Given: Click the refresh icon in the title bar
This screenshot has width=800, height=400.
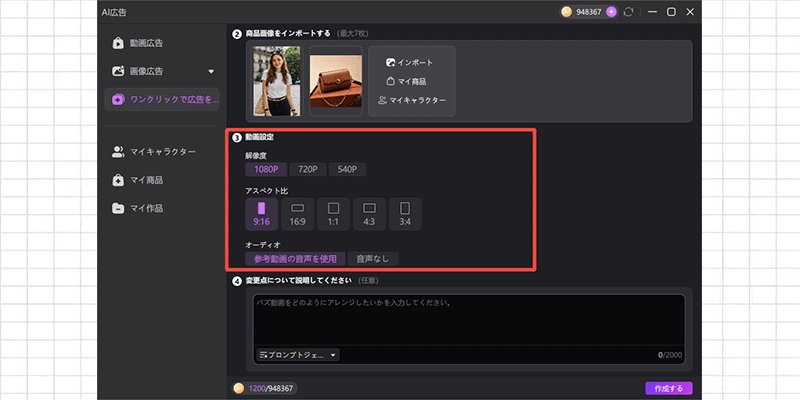Looking at the screenshot, I should click(628, 12).
